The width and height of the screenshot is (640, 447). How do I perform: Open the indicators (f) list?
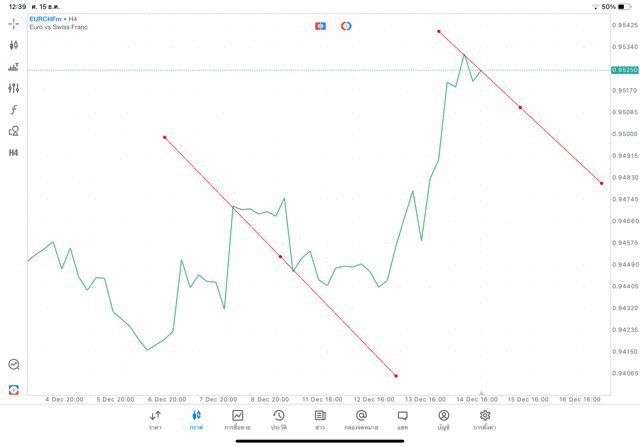14,110
